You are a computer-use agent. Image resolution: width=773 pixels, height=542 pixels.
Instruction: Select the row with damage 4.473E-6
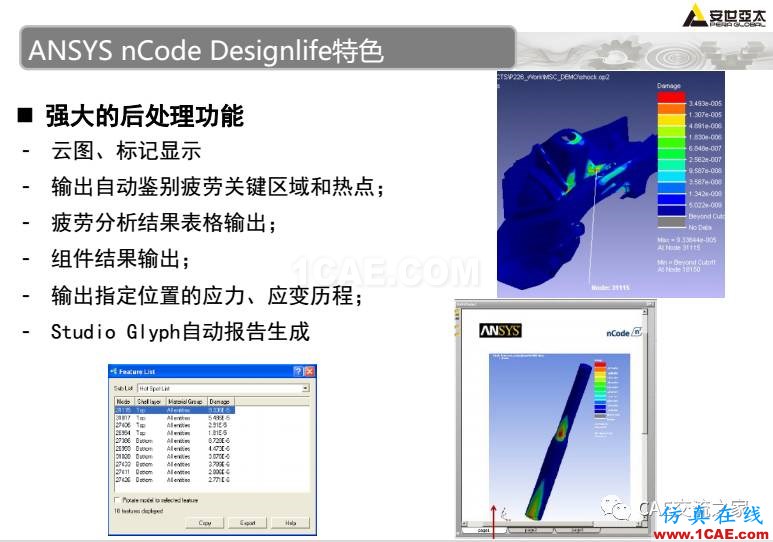click(173, 449)
